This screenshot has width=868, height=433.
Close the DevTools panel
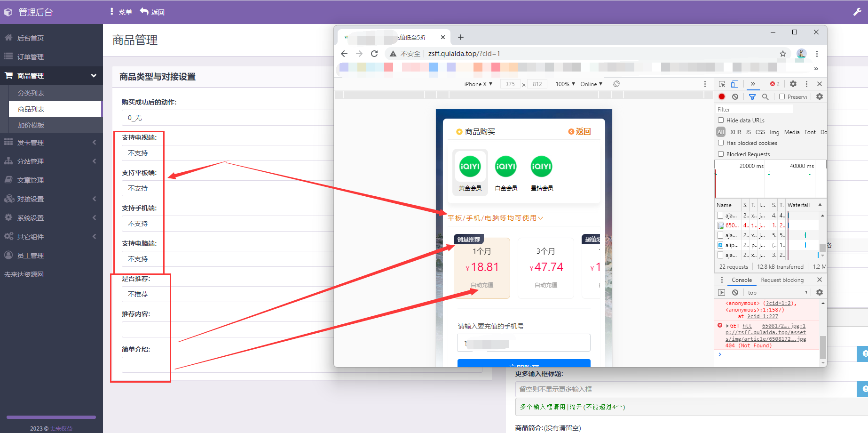[820, 84]
